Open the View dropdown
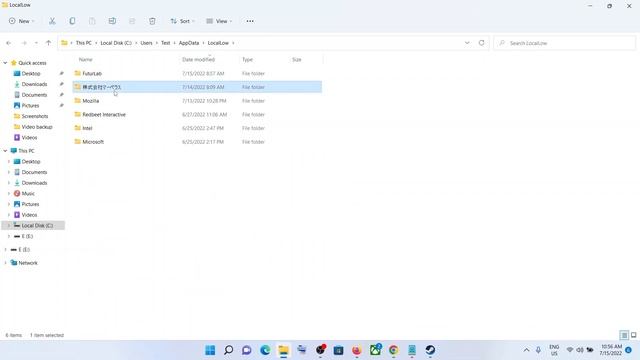 219,21
